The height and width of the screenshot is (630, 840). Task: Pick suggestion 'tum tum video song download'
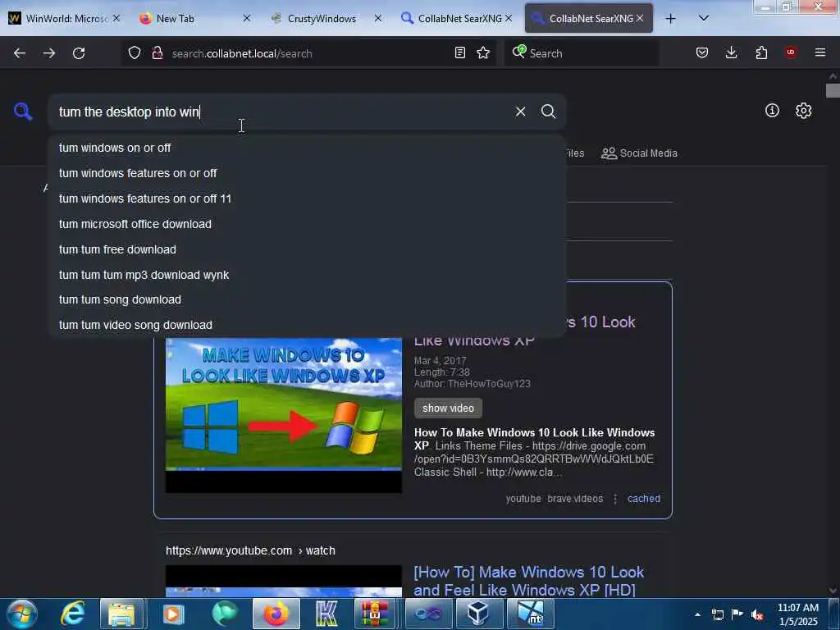click(307, 325)
